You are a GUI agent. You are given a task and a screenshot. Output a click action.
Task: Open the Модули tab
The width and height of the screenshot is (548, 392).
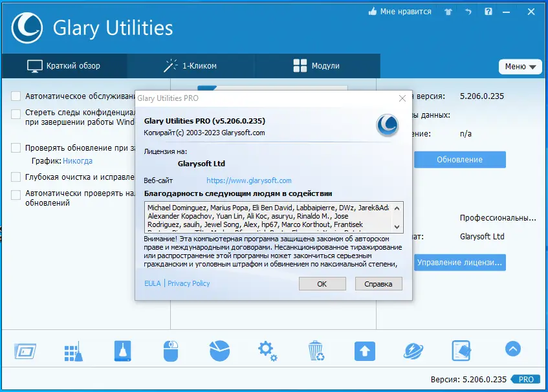pos(317,65)
